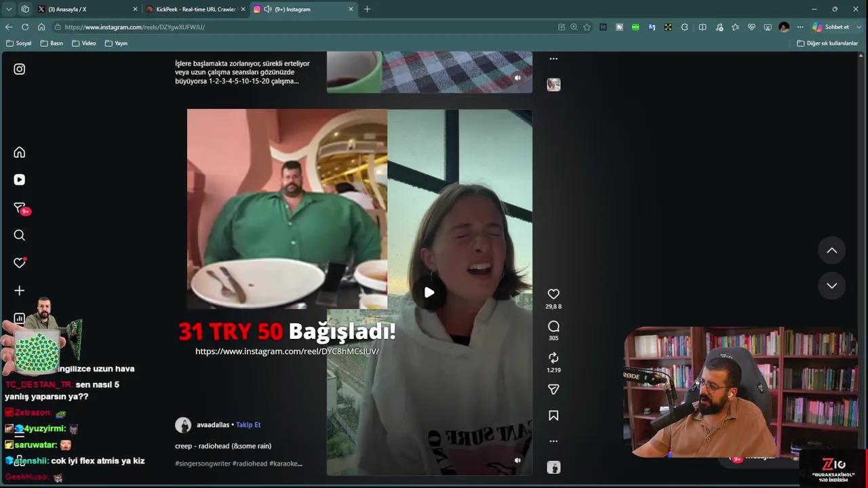The height and width of the screenshot is (488, 868).
Task: View site information lock icon
Action: (58, 27)
